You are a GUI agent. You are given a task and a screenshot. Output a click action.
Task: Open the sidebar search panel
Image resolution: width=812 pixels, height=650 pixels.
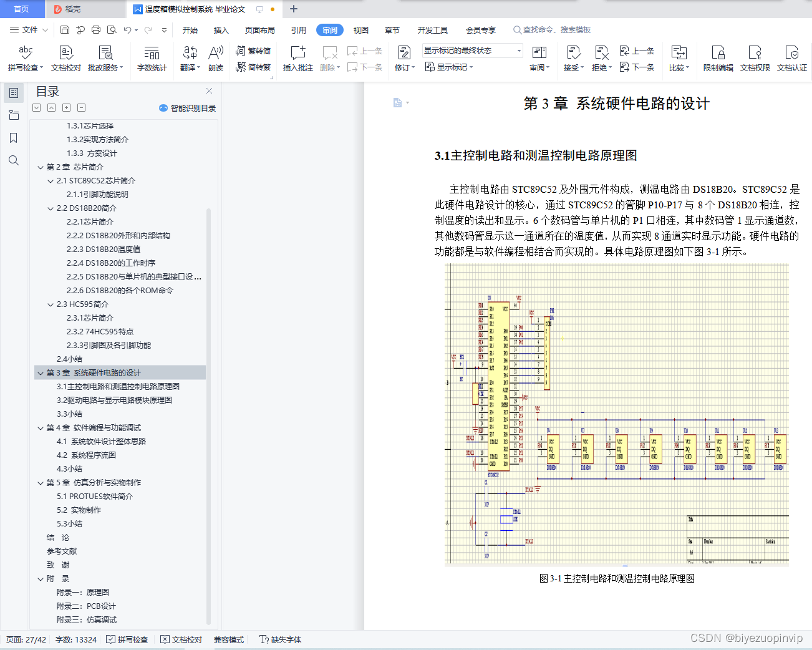pos(13,160)
